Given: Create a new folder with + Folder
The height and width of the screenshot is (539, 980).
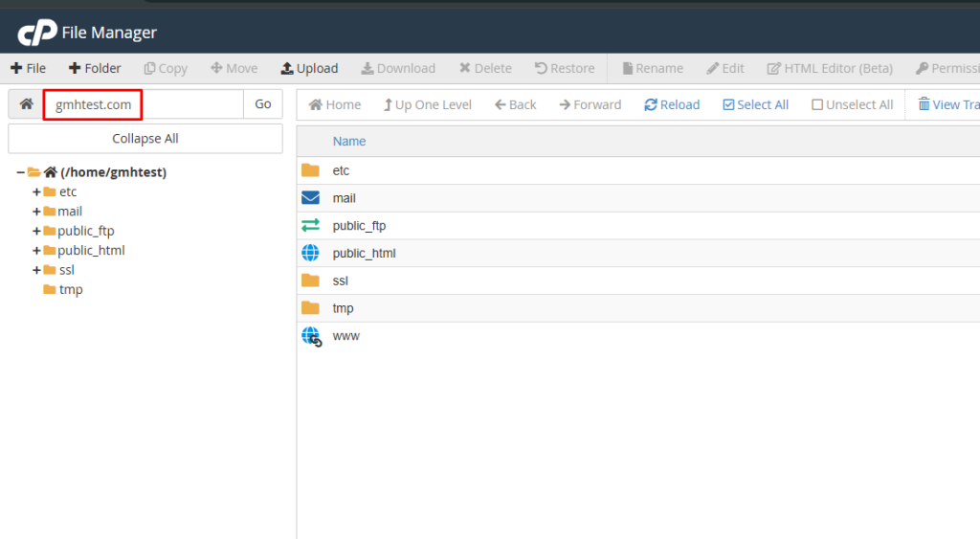Looking at the screenshot, I should (x=95, y=68).
